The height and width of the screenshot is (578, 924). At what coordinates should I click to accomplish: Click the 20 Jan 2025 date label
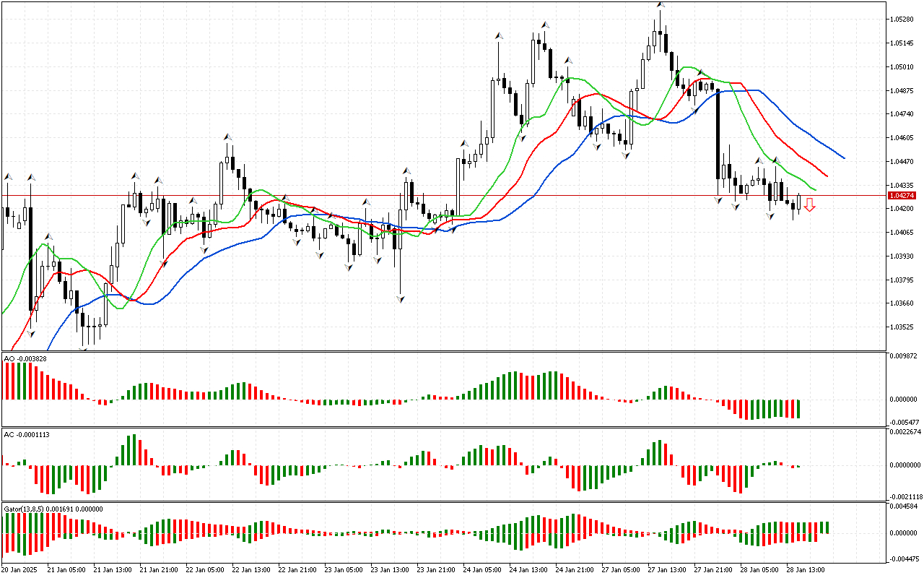point(18,569)
